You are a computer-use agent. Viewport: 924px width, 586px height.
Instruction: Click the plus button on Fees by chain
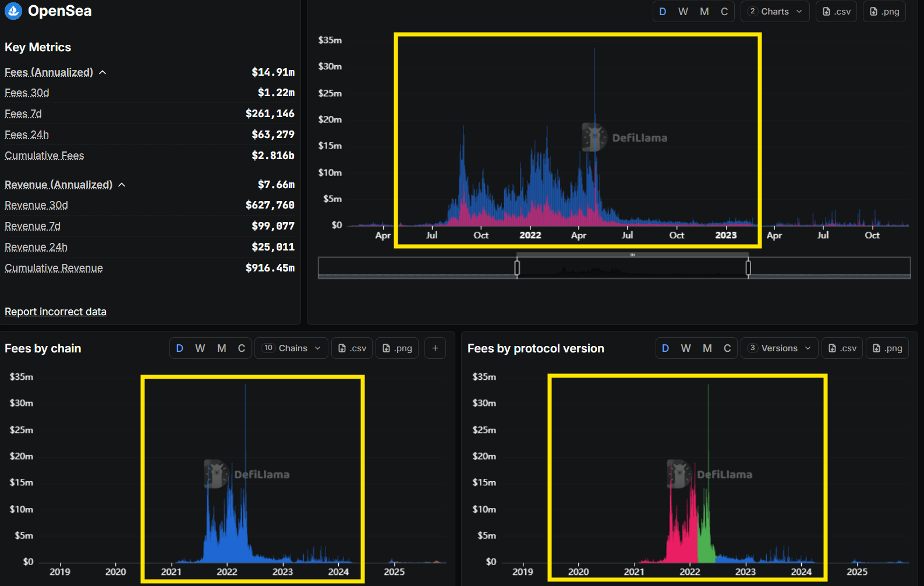[x=435, y=348]
